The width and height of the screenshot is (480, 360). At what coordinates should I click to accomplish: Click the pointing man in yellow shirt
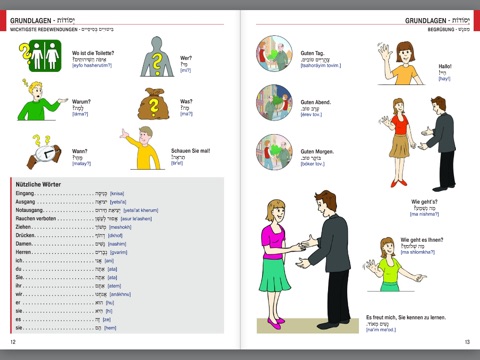tap(142, 148)
